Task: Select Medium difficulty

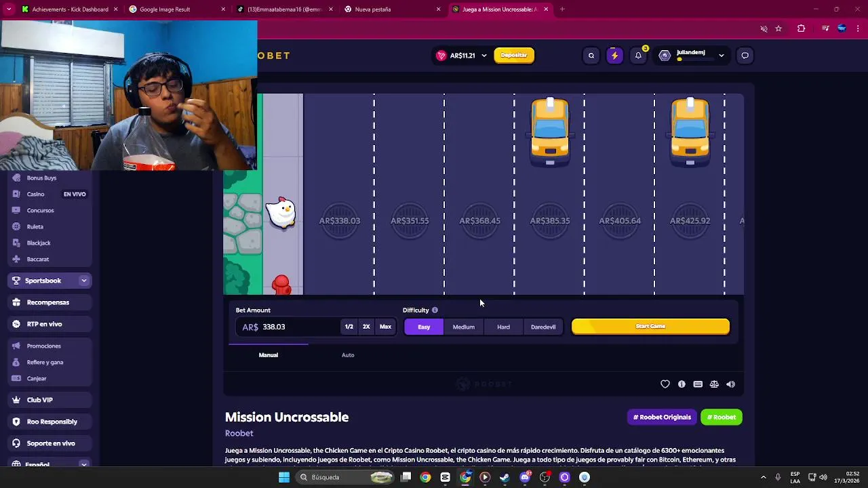Action: coord(464,327)
